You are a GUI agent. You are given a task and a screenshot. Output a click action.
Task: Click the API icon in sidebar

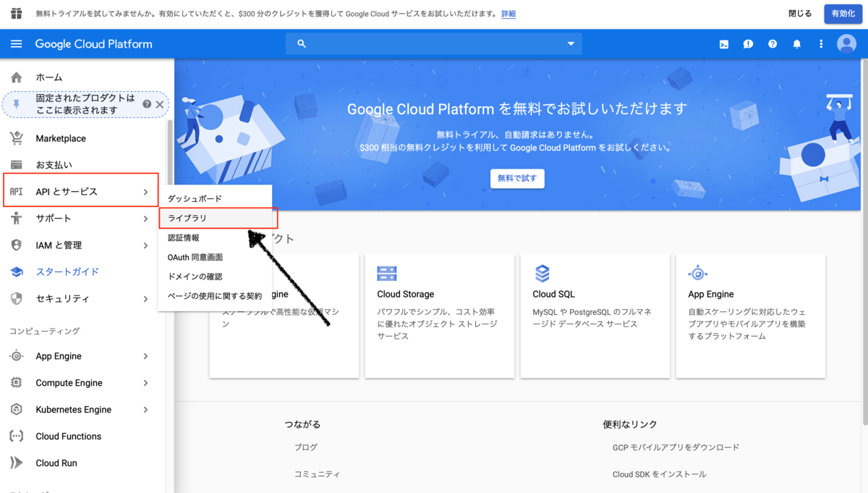pos(16,192)
